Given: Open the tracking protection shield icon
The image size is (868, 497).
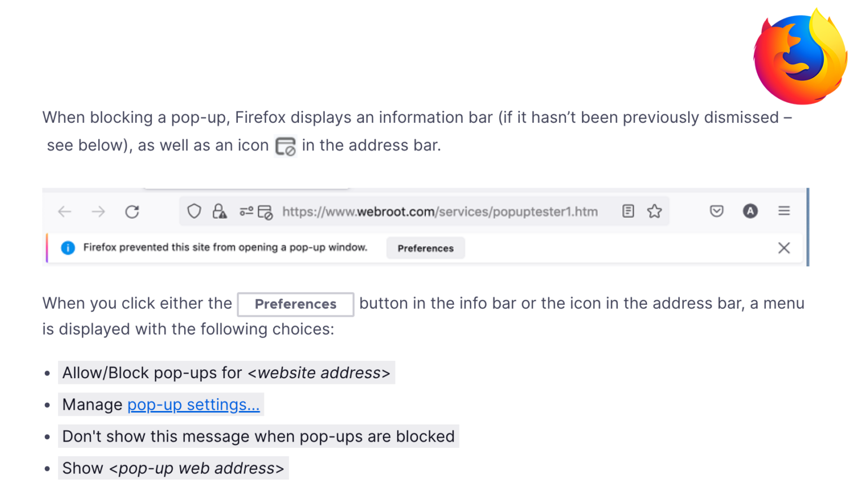Looking at the screenshot, I should click(x=194, y=211).
